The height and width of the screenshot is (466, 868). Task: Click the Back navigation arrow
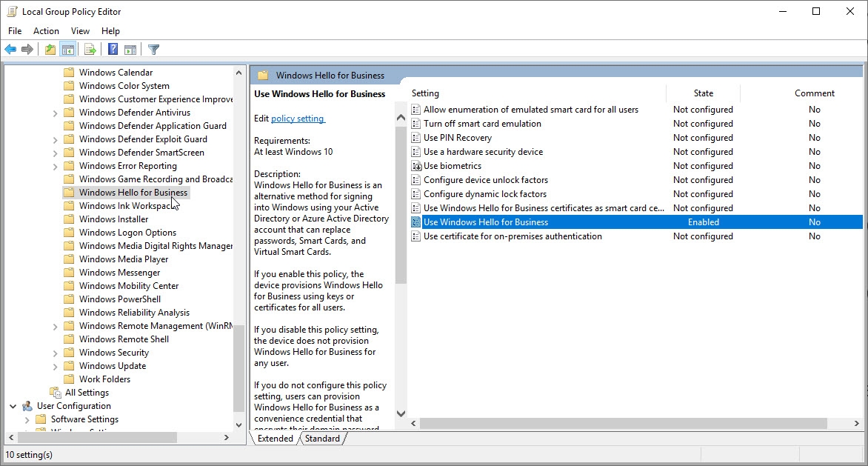tap(10, 49)
